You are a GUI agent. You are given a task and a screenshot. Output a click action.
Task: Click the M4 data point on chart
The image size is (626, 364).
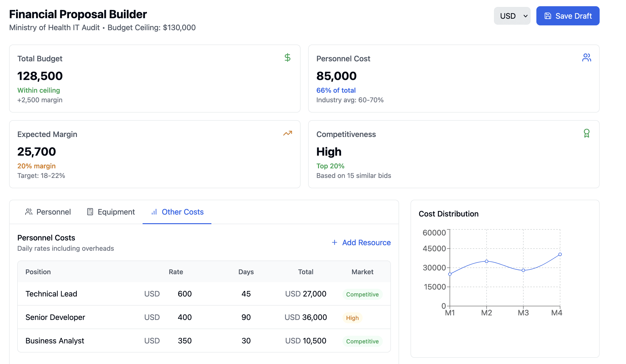[x=560, y=254]
